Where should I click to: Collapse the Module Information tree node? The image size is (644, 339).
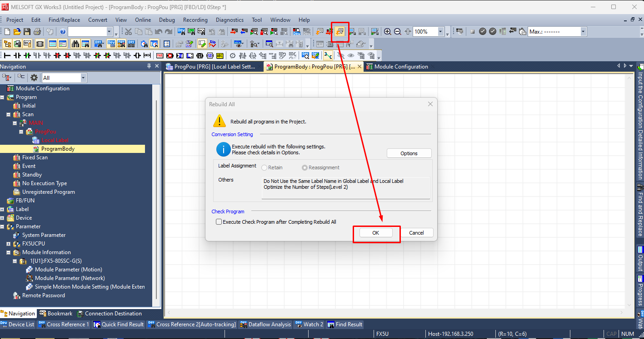[8, 252]
